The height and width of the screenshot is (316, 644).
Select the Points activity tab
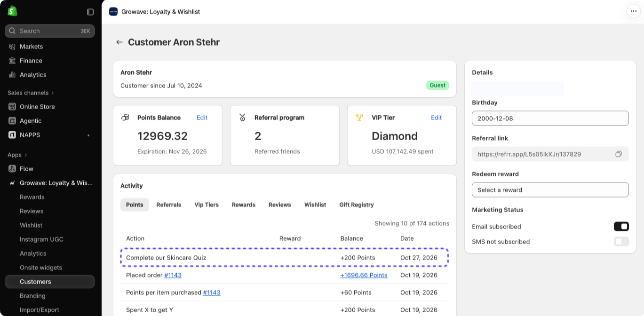[x=135, y=205]
